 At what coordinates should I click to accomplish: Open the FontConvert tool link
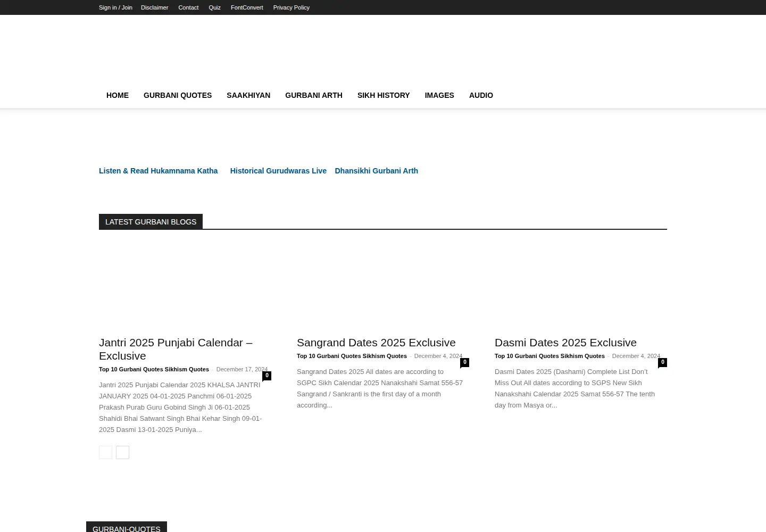pos(247,7)
